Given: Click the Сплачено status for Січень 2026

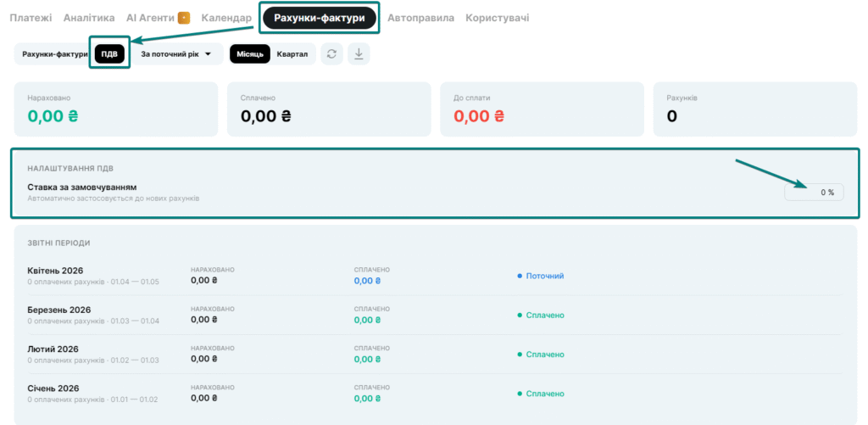Looking at the screenshot, I should (544, 394).
